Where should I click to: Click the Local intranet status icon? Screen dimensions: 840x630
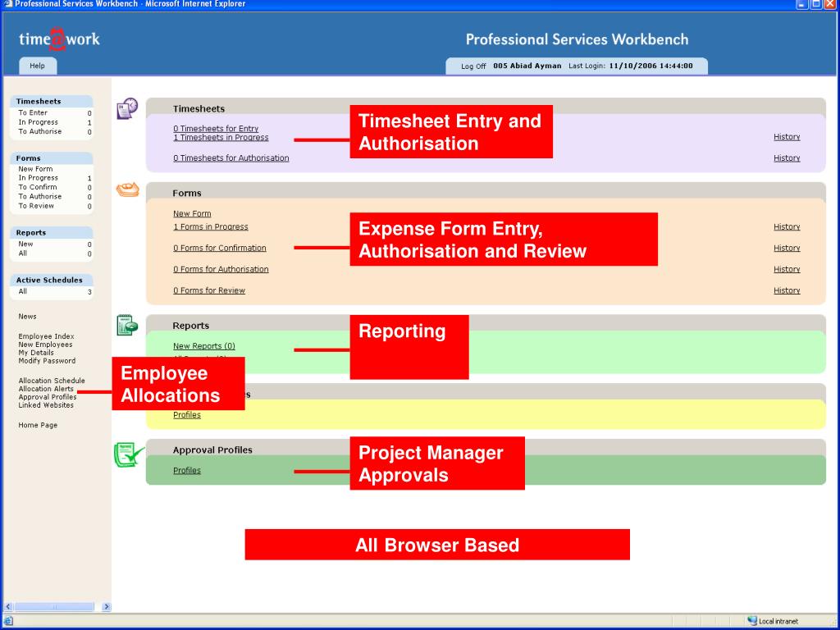753,621
